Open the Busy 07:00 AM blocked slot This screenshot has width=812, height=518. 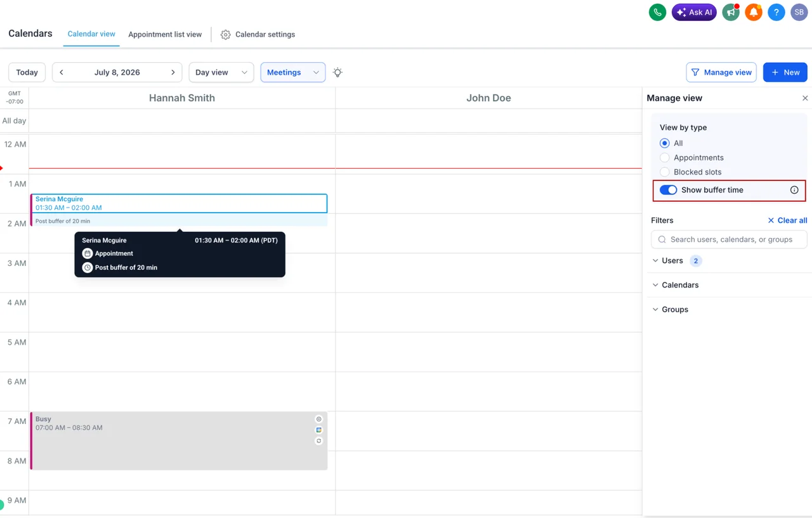pyautogui.click(x=180, y=441)
